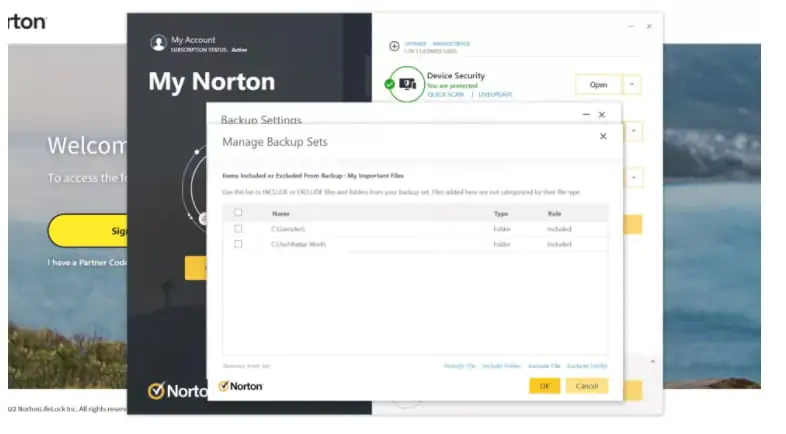Sort table by Name column header
786x434 pixels.
coord(281,213)
